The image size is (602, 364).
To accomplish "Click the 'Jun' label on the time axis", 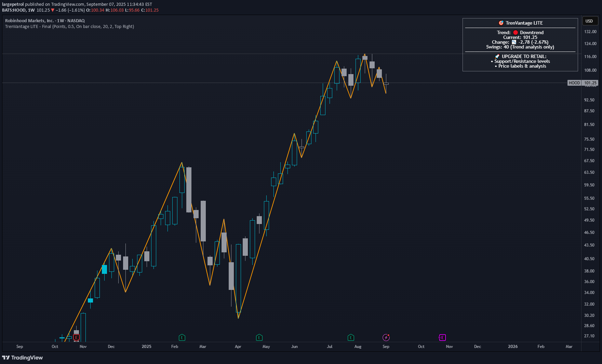I will point(294,346).
